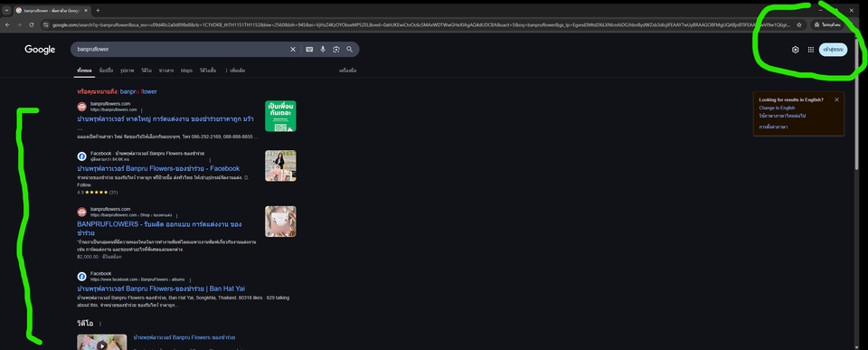The height and width of the screenshot is (350, 868).
Task: Open บ้านพรุฟลาวเวอร์ หาดใหญ่ การ์ดแต่งงาน result title
Action: coord(165,118)
